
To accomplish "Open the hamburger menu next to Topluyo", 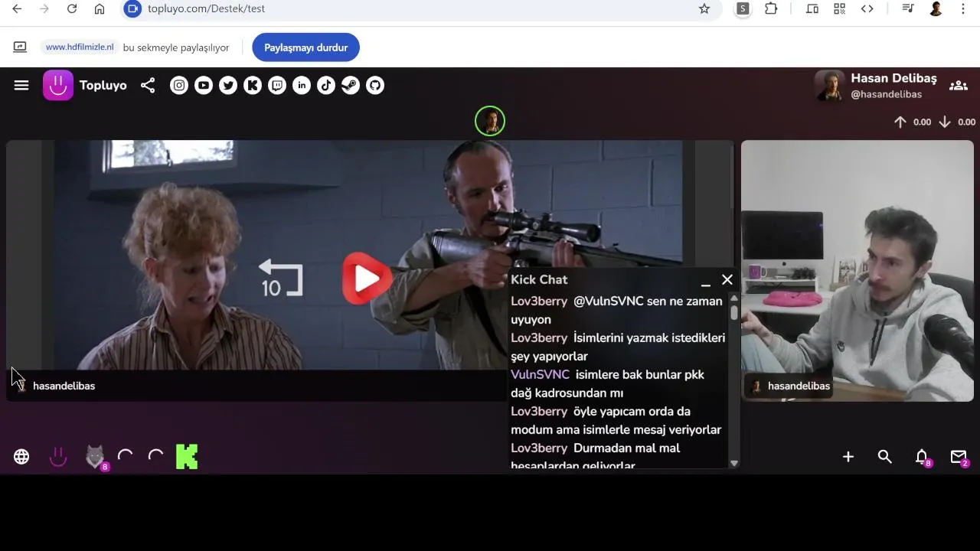I will pos(21,86).
